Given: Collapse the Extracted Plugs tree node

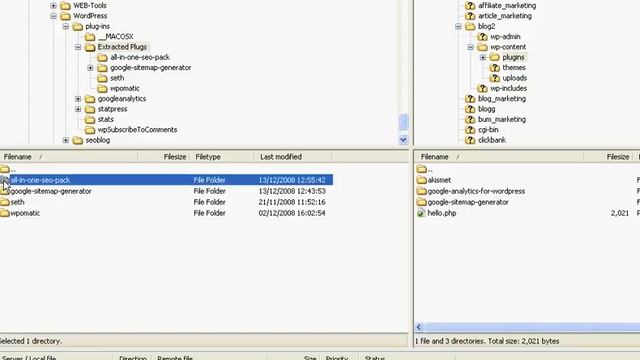Looking at the screenshot, I should (x=78, y=47).
